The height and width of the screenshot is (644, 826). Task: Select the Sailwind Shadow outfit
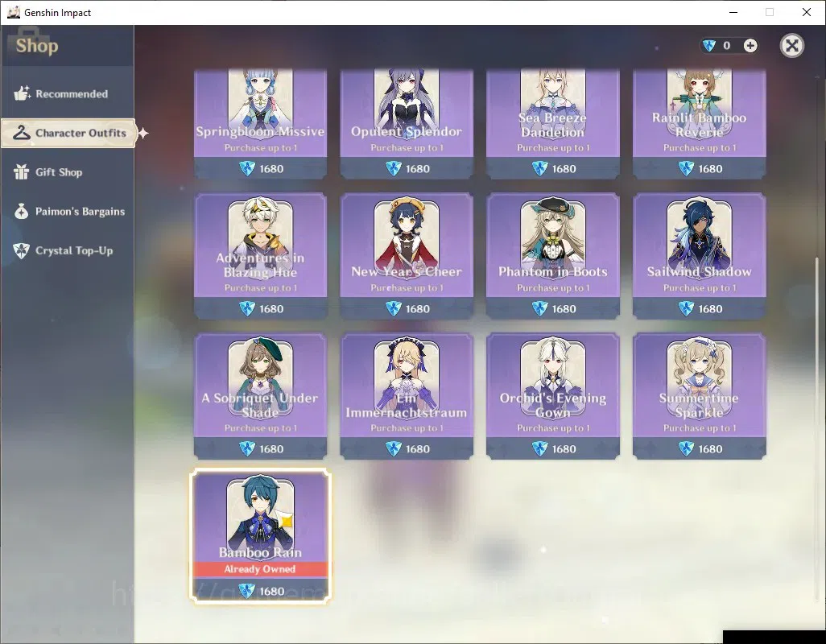point(699,256)
